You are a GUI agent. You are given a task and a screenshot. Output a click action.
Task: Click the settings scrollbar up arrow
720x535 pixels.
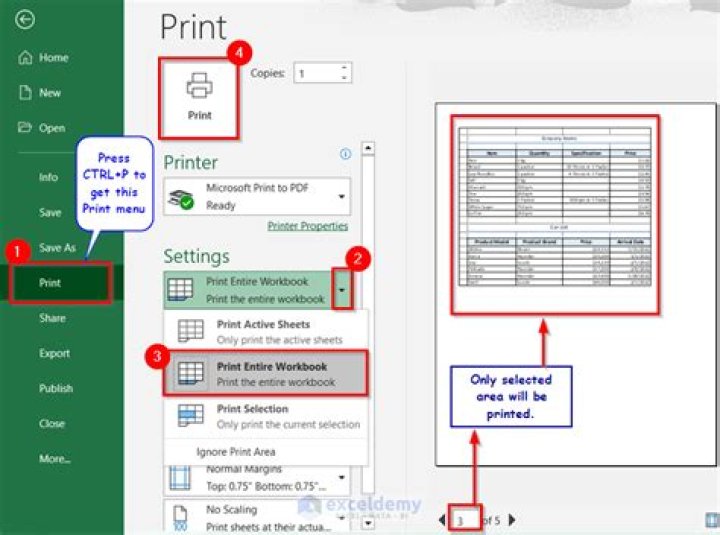(x=368, y=148)
